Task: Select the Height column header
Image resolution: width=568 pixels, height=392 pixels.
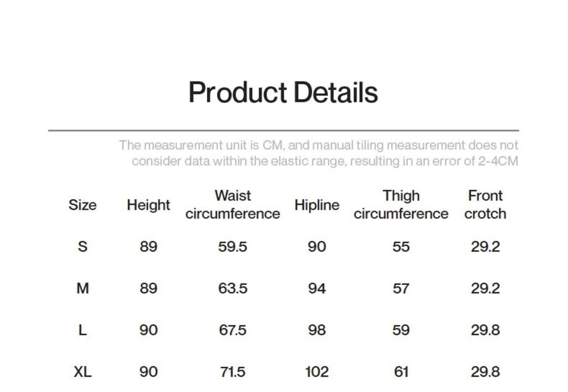Action: tap(148, 205)
